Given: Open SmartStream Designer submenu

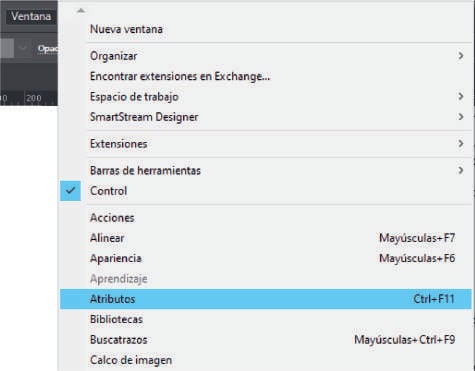Looking at the screenshot, I should (x=266, y=117).
